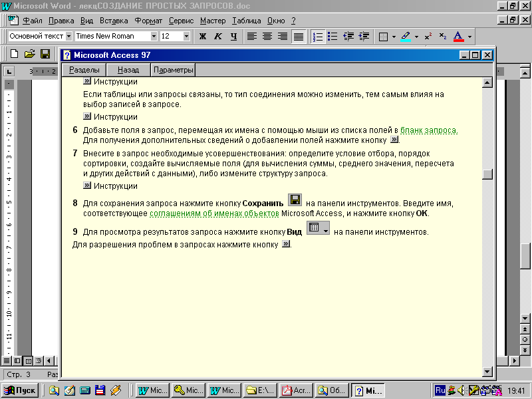Create a new document in Word toolbar
The height and width of the screenshot is (399, 532).
click(x=14, y=54)
